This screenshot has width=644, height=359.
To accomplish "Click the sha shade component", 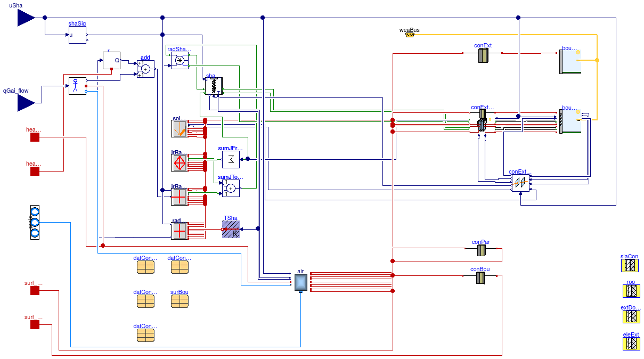I will point(214,86).
